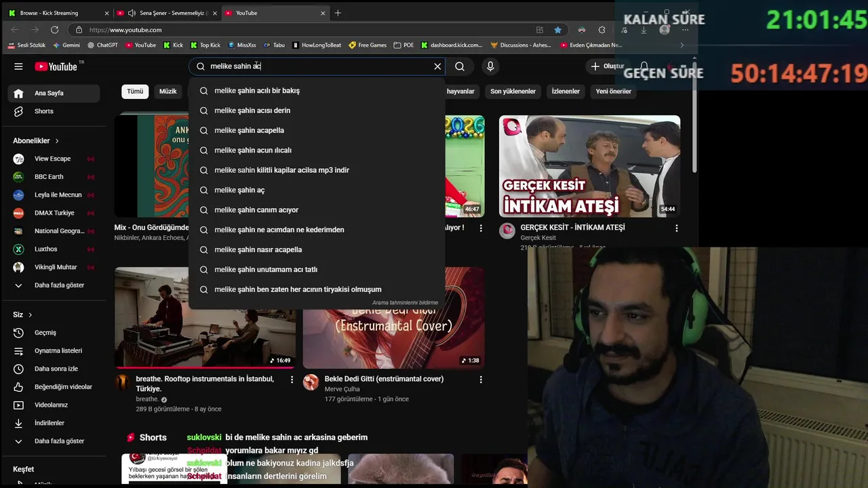Open Leyla ile Mecnun channel subscription
Screen dimensions: 868x488
(x=54, y=195)
